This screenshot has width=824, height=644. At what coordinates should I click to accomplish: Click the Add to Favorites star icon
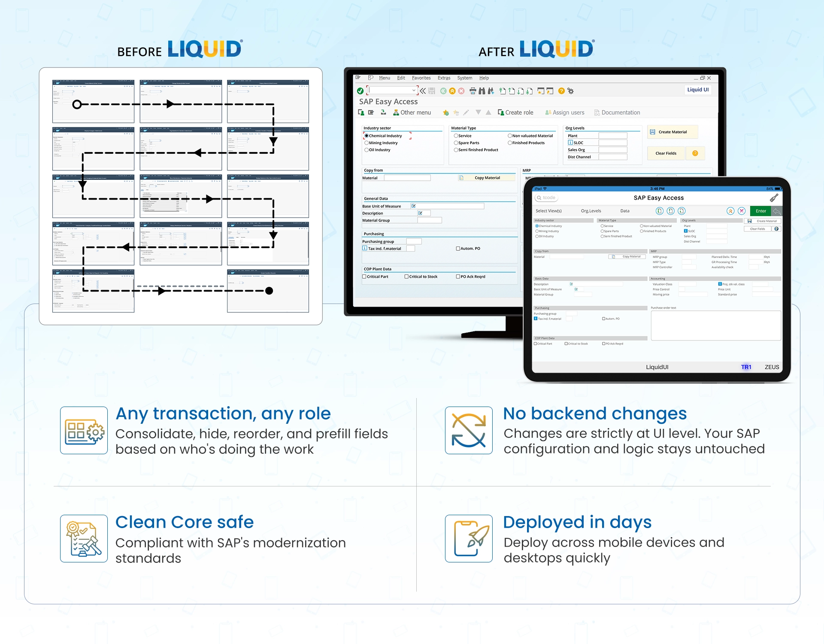coord(446,112)
